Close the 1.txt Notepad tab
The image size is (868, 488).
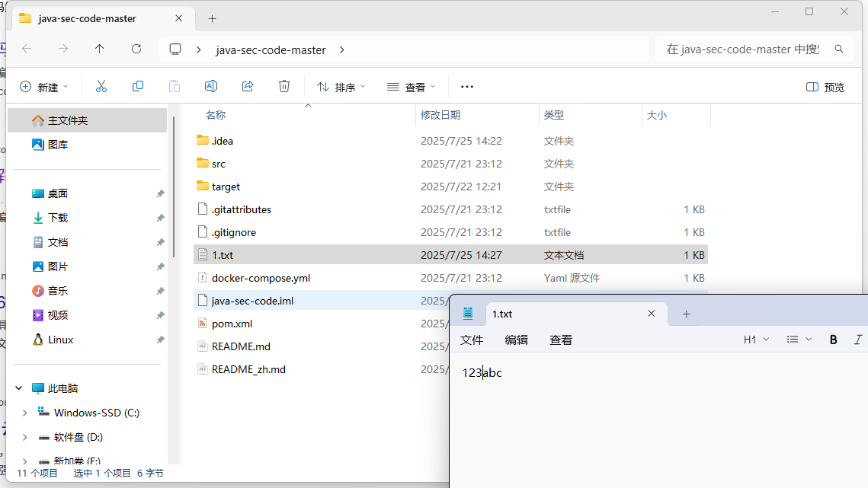[x=652, y=314]
